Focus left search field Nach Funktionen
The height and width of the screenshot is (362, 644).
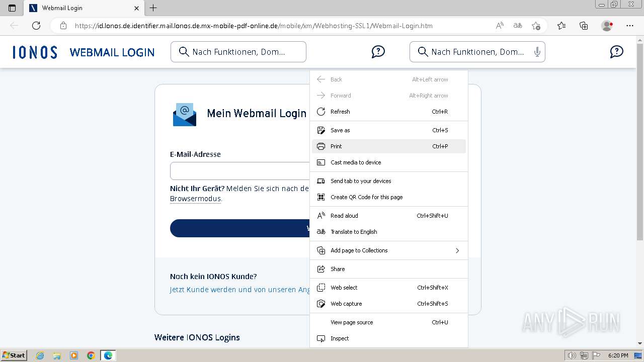click(238, 52)
